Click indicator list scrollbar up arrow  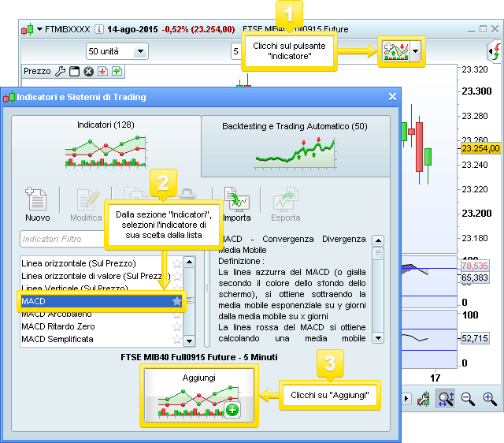click(189, 262)
